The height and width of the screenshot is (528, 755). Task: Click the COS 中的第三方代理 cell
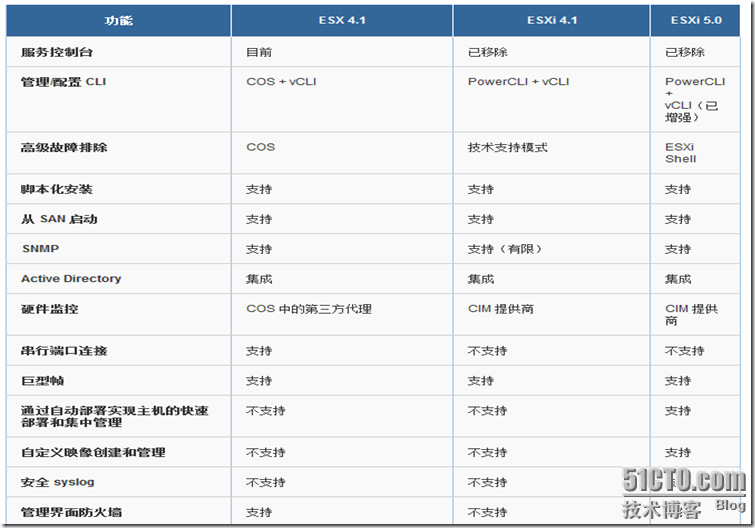click(x=309, y=309)
